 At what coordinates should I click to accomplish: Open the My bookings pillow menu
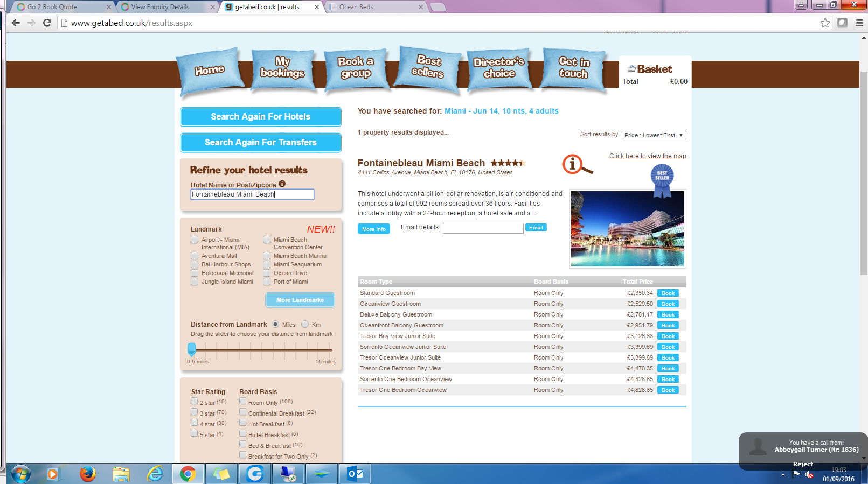tap(283, 71)
